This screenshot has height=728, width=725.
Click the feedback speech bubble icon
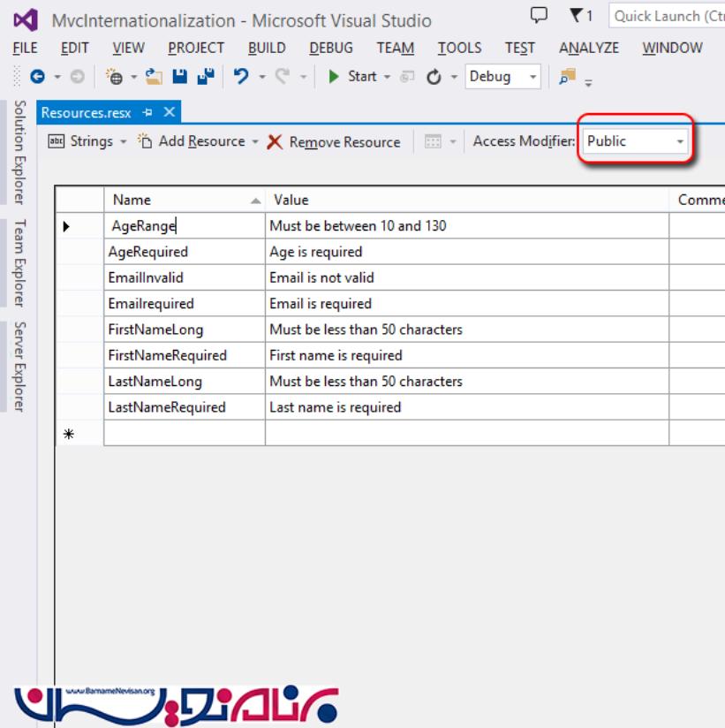(x=539, y=16)
